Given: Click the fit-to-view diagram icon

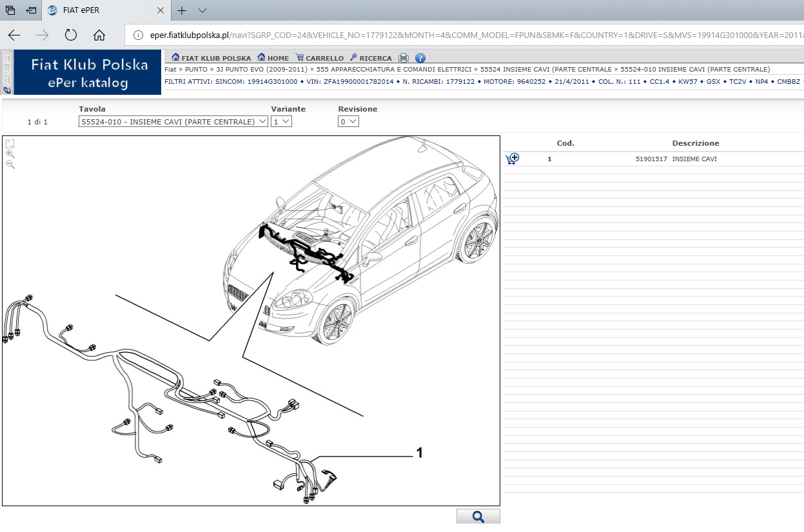Looking at the screenshot, I should coord(10,143).
